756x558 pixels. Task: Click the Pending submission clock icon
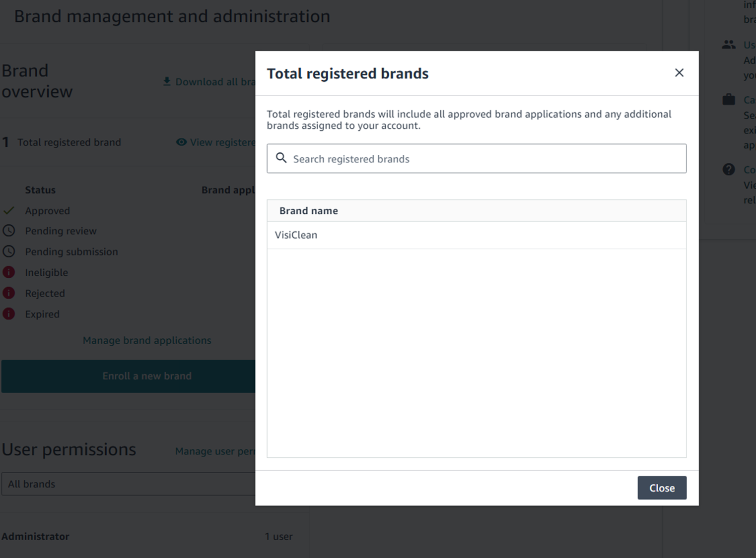click(9, 251)
